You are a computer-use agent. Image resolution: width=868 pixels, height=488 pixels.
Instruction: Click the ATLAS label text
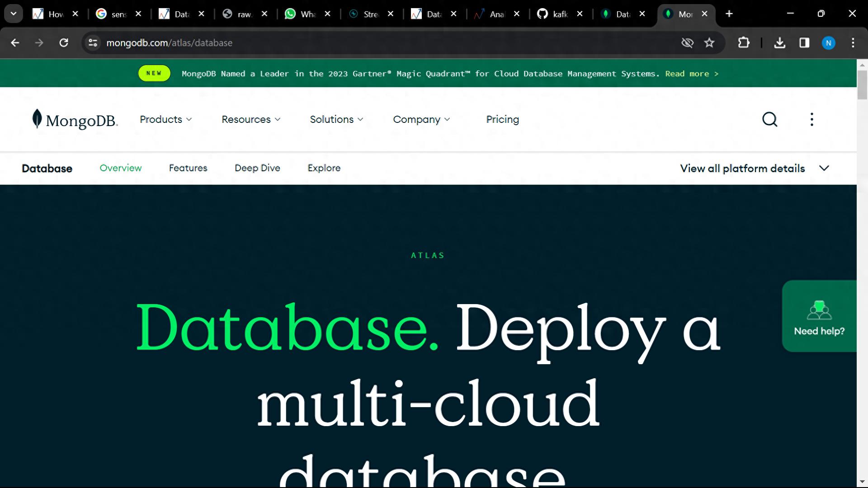pyautogui.click(x=428, y=255)
